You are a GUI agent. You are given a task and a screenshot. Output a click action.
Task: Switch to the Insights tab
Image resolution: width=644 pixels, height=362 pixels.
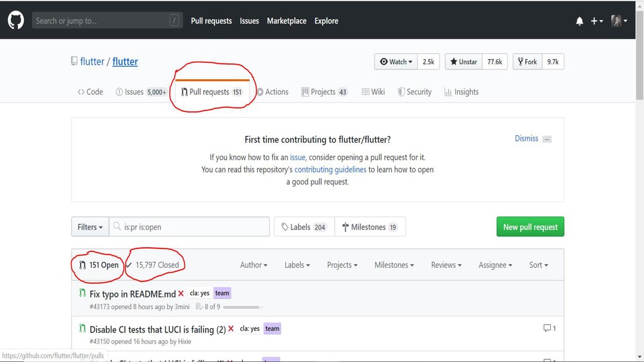tap(462, 92)
